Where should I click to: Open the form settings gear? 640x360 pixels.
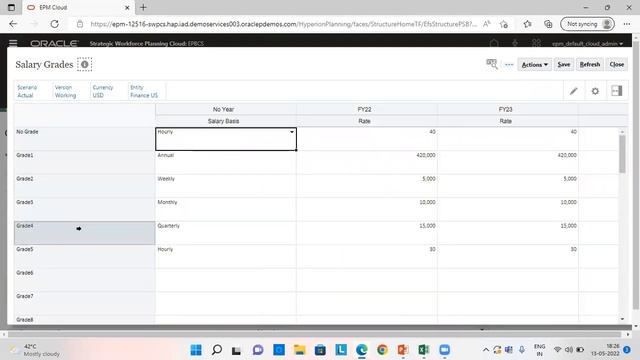[595, 91]
